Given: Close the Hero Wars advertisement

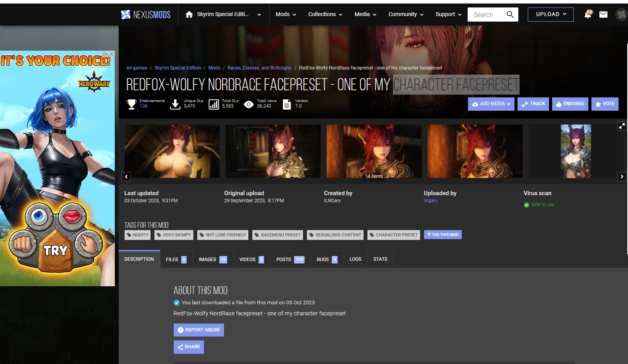Looking at the screenshot, I should (x=112, y=54).
